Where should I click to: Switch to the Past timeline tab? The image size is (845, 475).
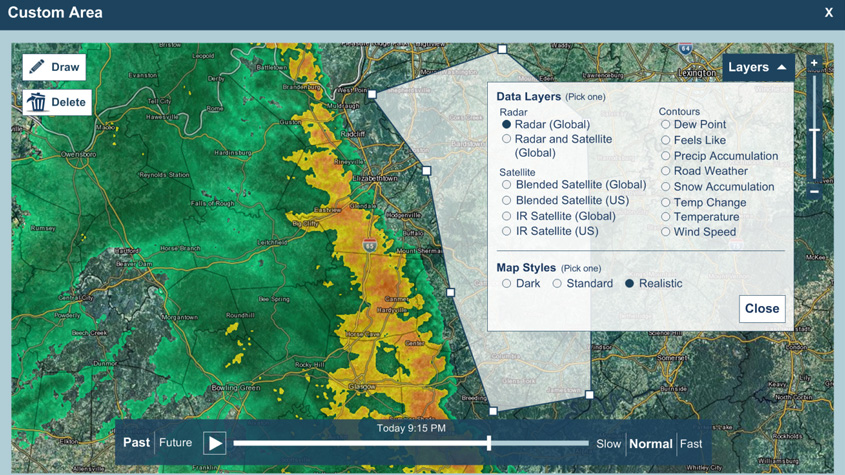136,443
